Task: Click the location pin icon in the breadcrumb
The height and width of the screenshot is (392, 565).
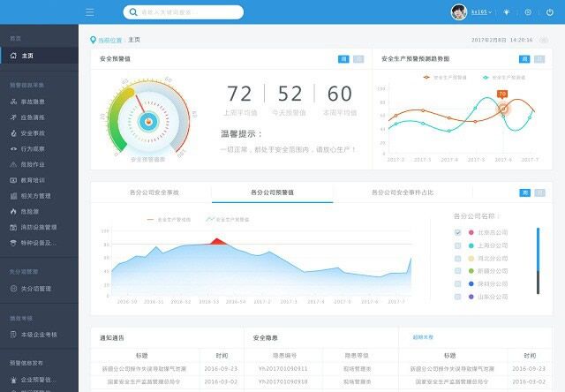Action: pyautogui.click(x=93, y=40)
